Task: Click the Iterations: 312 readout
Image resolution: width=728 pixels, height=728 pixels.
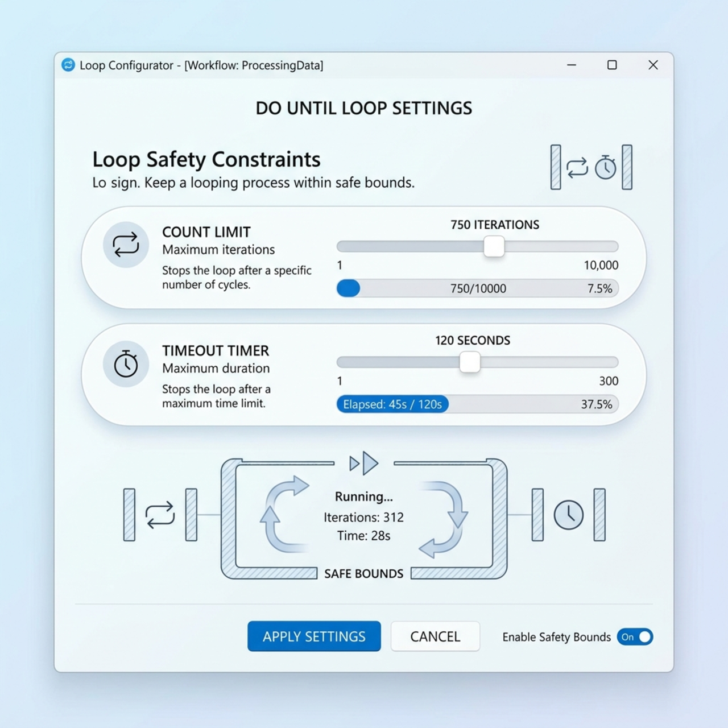Action: point(364,518)
